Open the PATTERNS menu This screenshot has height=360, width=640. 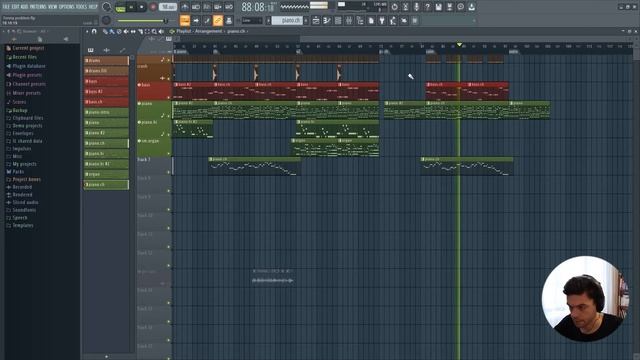pos(38,7)
